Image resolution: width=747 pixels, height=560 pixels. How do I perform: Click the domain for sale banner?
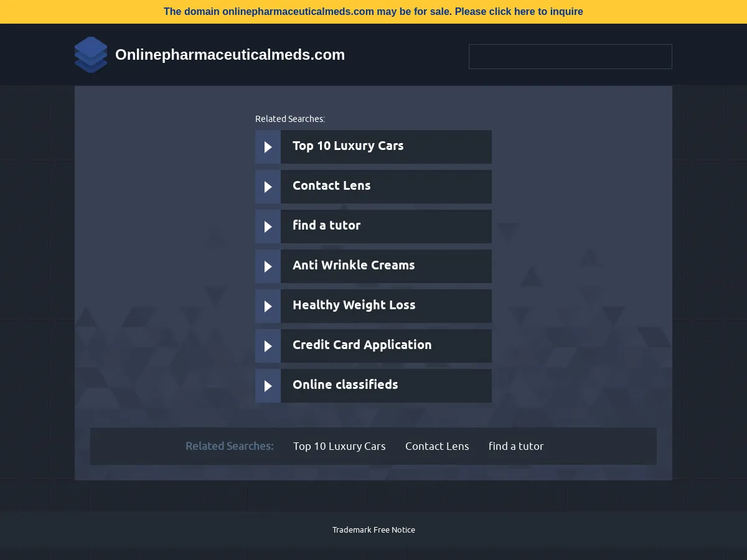point(374,11)
